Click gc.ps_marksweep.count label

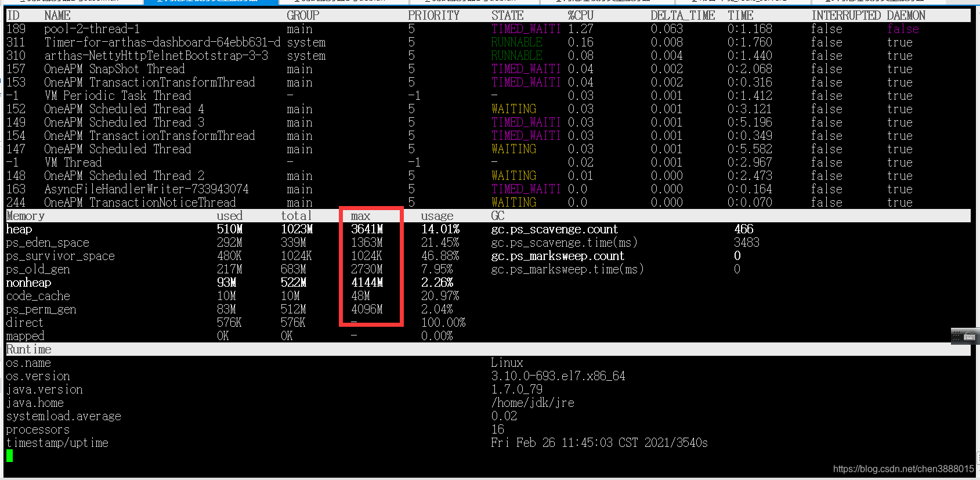tap(558, 256)
